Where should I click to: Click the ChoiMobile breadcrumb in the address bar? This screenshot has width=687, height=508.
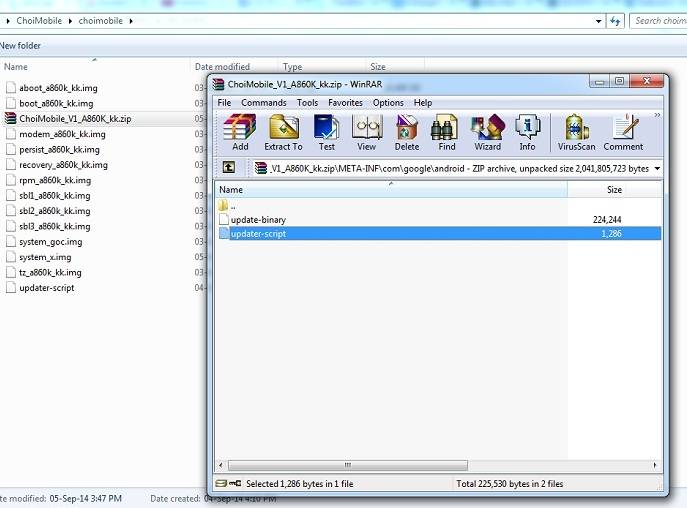tap(39, 21)
